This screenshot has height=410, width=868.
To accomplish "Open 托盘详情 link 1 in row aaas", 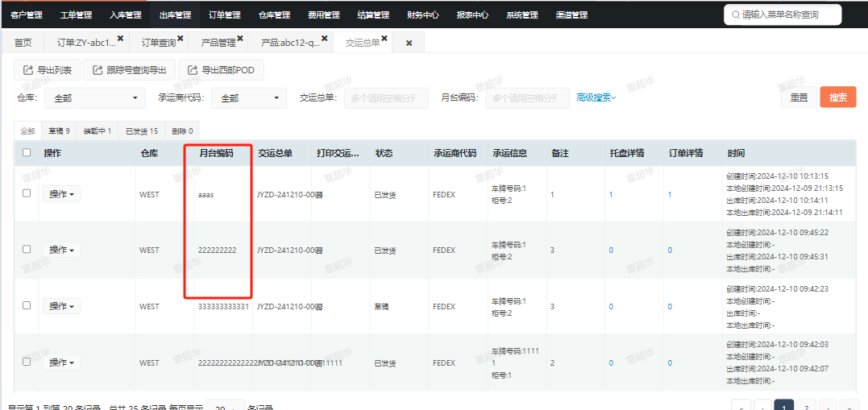I will 611,194.
